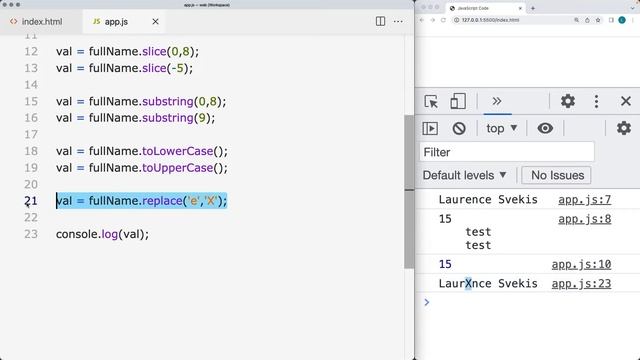Open the editor More Actions menu
This screenshot has width=640, height=360.
tap(398, 21)
